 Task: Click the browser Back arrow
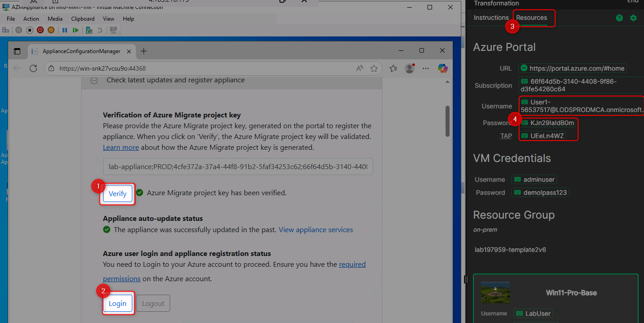click(x=17, y=68)
